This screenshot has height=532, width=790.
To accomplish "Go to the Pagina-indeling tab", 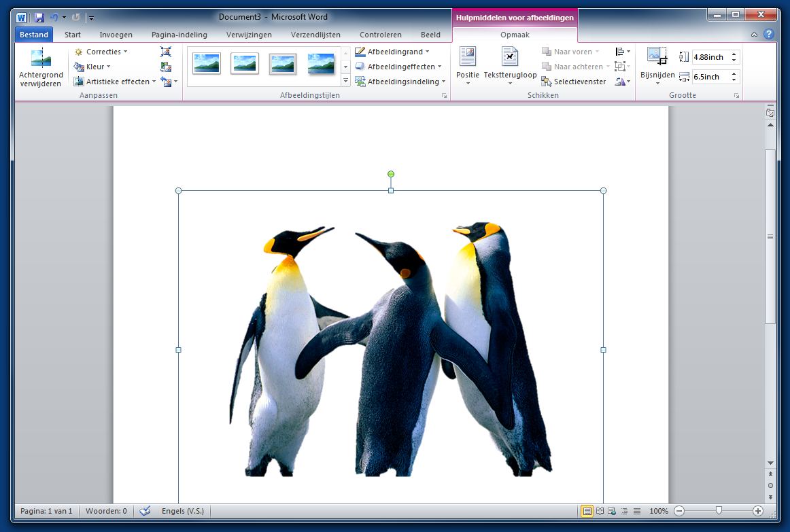I will (179, 35).
